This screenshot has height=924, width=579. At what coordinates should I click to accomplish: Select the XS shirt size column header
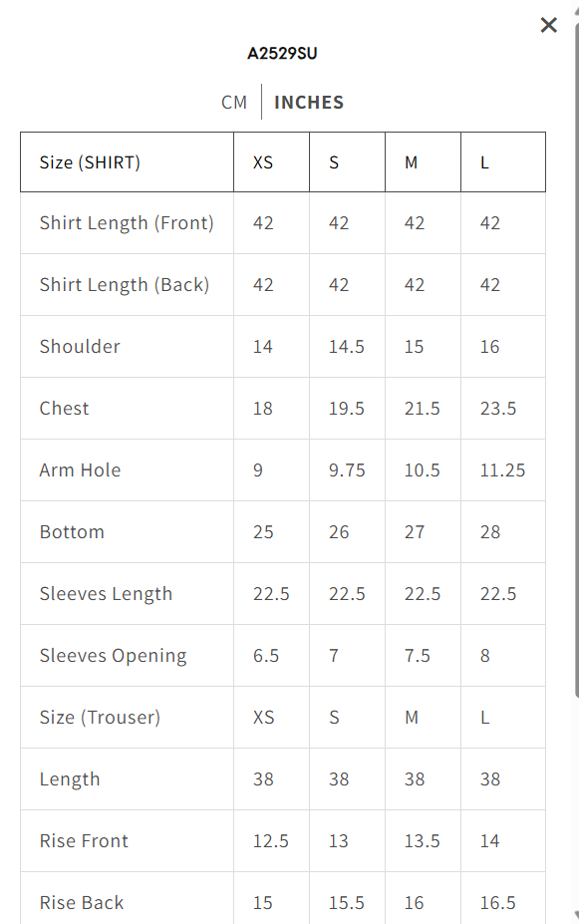click(x=262, y=161)
